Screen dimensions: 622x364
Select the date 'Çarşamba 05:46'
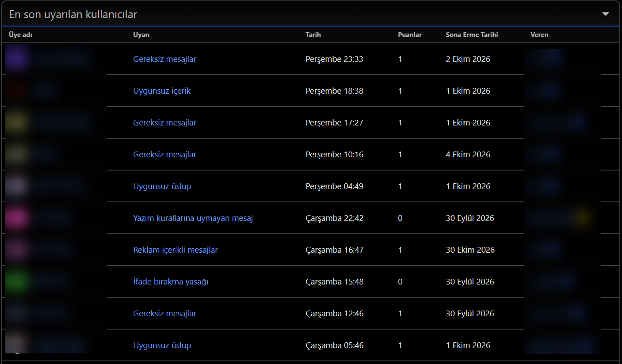coord(335,345)
